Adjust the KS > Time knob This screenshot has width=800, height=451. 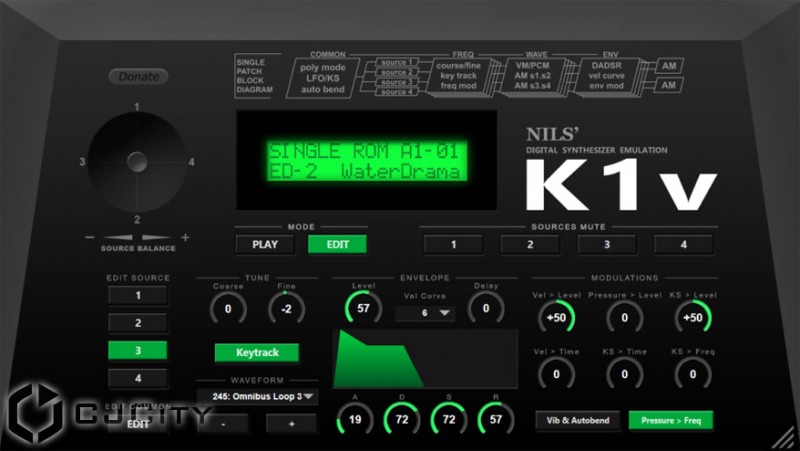[624, 374]
